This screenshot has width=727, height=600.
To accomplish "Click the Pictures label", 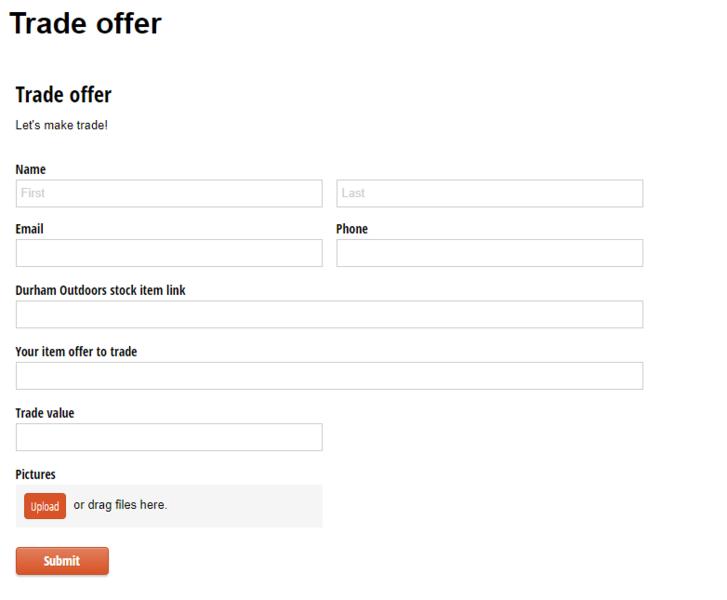I will tap(36, 474).
